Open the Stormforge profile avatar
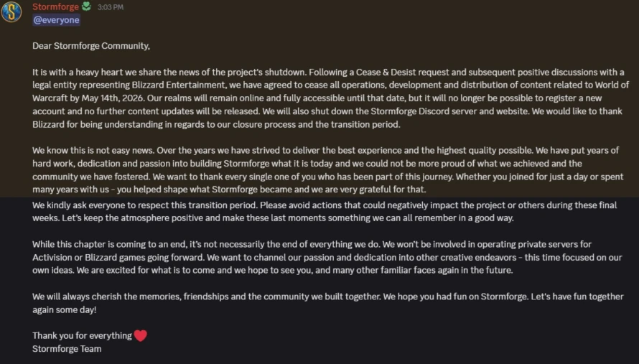 pos(11,11)
